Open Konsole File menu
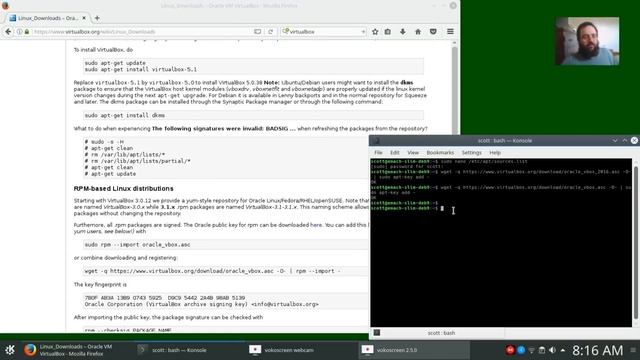This screenshot has height=360, width=640. coord(378,153)
